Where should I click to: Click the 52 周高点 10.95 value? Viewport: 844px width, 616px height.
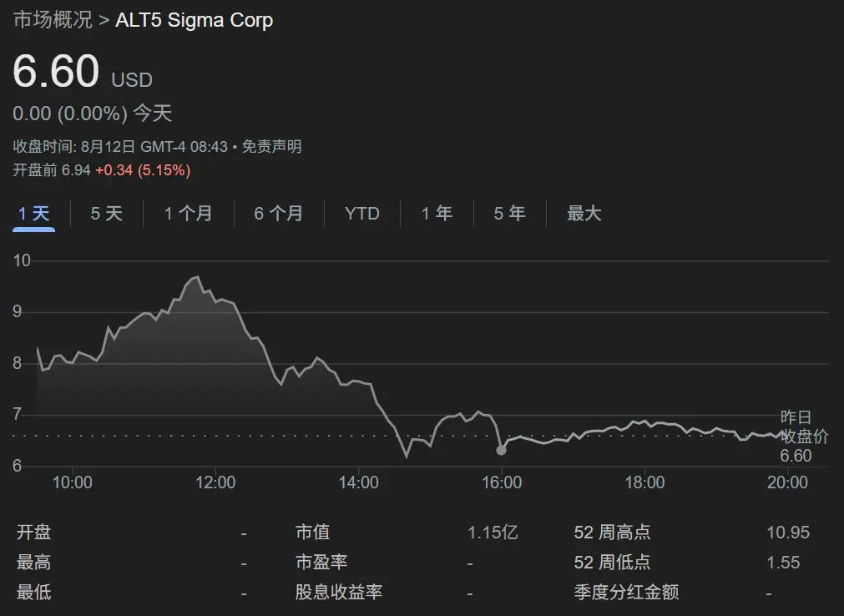point(787,533)
